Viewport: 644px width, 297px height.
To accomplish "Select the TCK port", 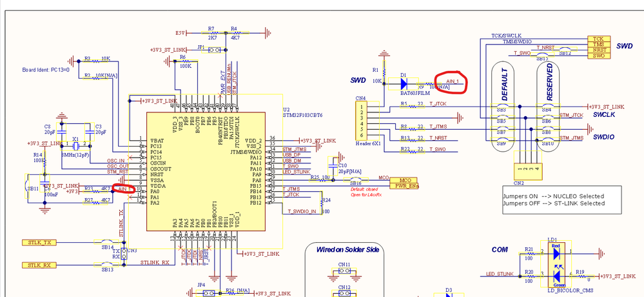I will coord(598,39).
